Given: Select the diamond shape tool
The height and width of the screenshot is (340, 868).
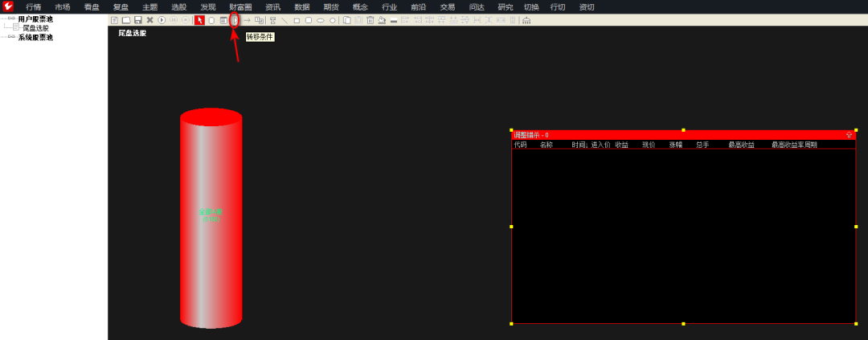Looking at the screenshot, I should pyautogui.click(x=333, y=20).
